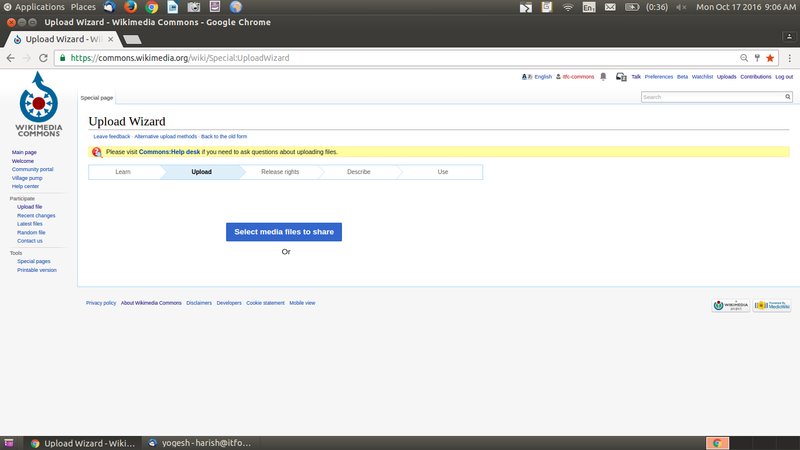Open Random file in sidebar

31,233
